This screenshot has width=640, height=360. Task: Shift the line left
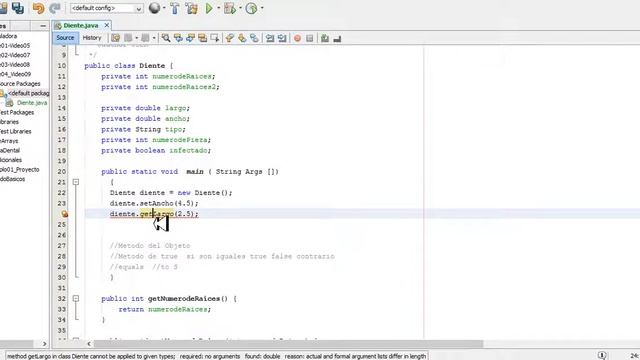270,38
